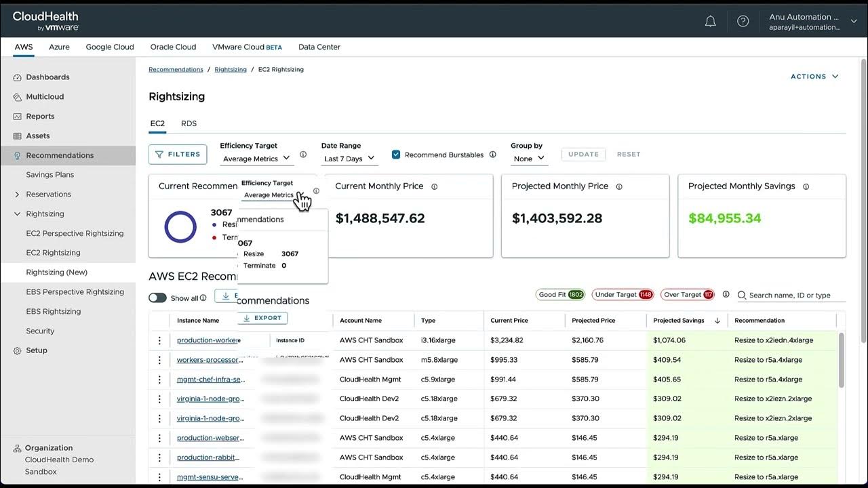Viewport: 868px width, 488px height.
Task: Switch to the Data Center tab
Action: (319, 47)
